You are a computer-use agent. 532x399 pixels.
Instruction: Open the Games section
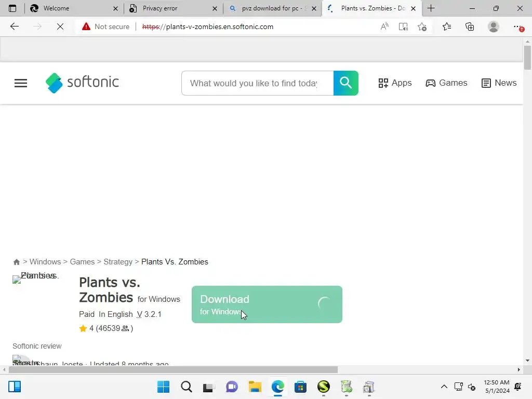(446, 83)
